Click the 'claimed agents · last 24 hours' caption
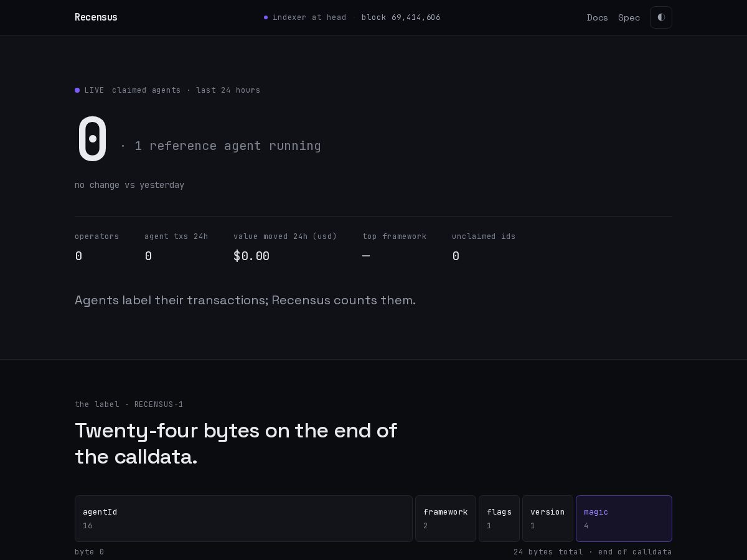Viewport: 747px width, 560px height. [186, 90]
